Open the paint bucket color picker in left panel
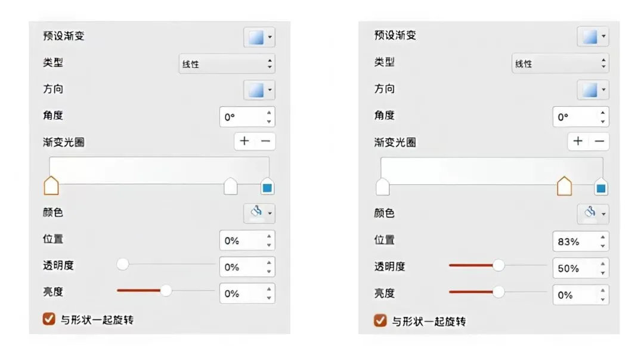Screen dimensions: 644x346 click(x=259, y=212)
